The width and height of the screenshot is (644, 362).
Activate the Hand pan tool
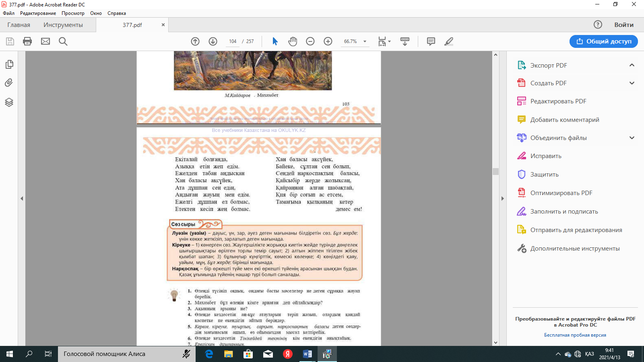click(293, 41)
